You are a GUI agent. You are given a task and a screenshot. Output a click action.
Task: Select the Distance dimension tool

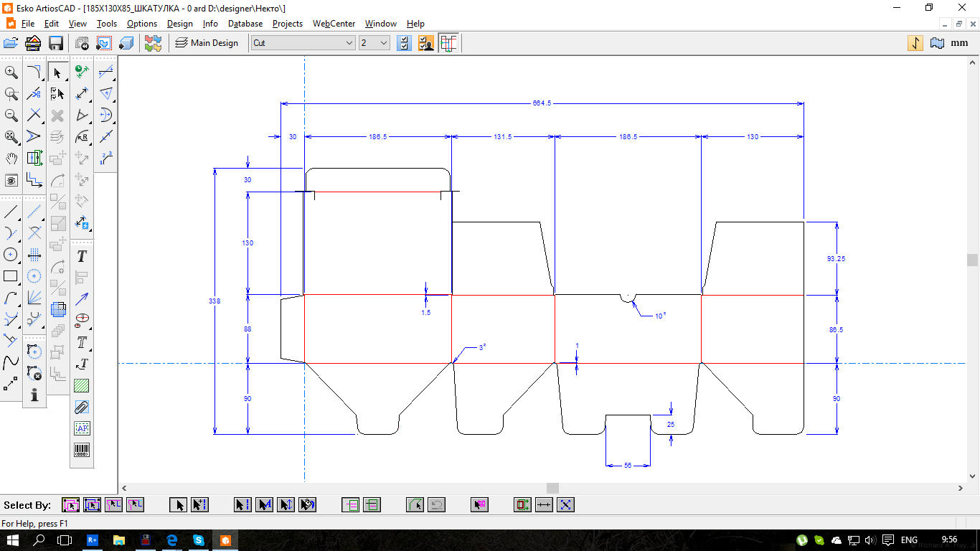[x=82, y=93]
